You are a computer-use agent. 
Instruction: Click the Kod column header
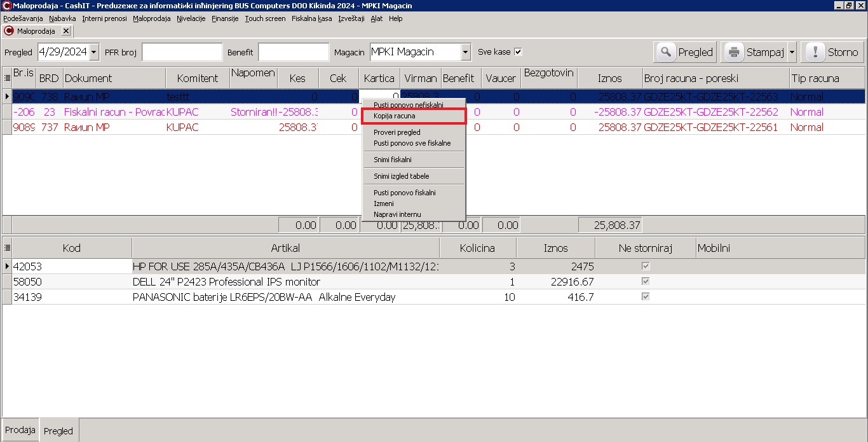point(72,248)
